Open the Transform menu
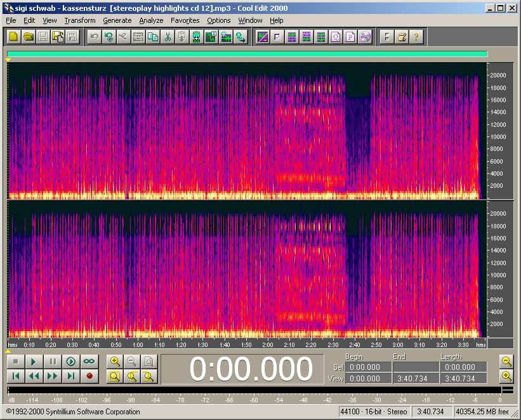Screen dimensions: 521x420 pos(79,20)
